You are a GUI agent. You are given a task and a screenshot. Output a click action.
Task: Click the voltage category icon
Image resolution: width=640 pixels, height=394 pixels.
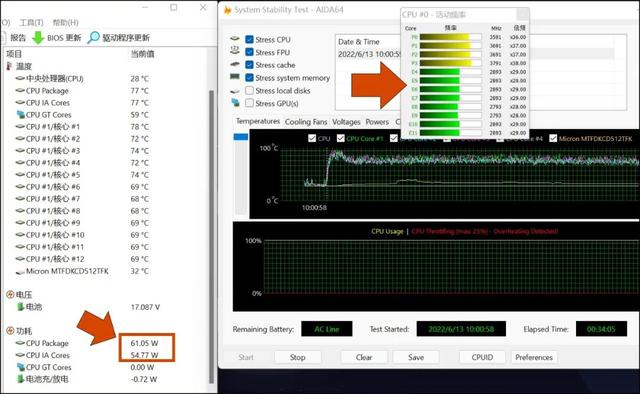(x=10, y=294)
